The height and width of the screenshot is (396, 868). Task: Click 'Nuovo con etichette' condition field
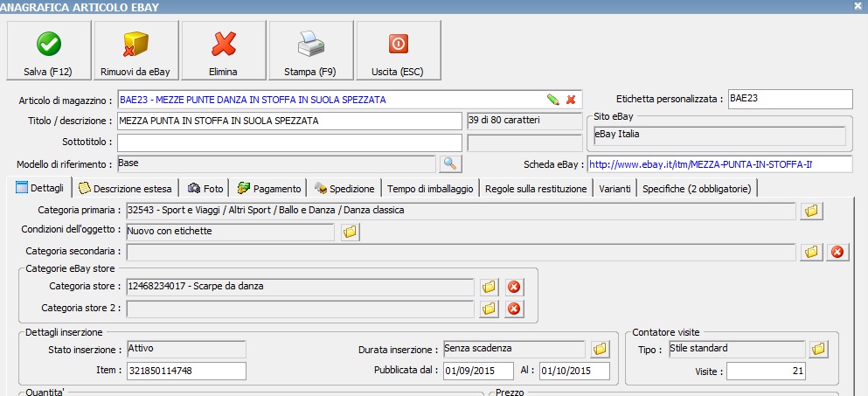pyautogui.click(x=230, y=232)
